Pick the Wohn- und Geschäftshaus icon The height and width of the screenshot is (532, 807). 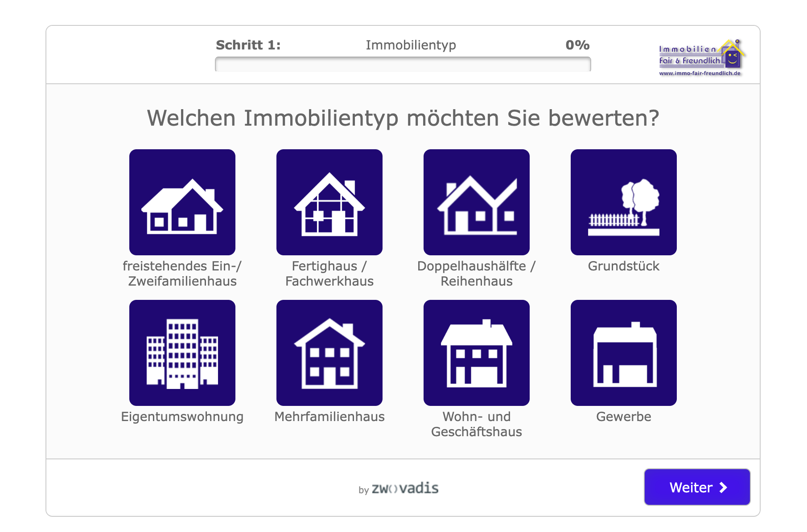tap(477, 353)
